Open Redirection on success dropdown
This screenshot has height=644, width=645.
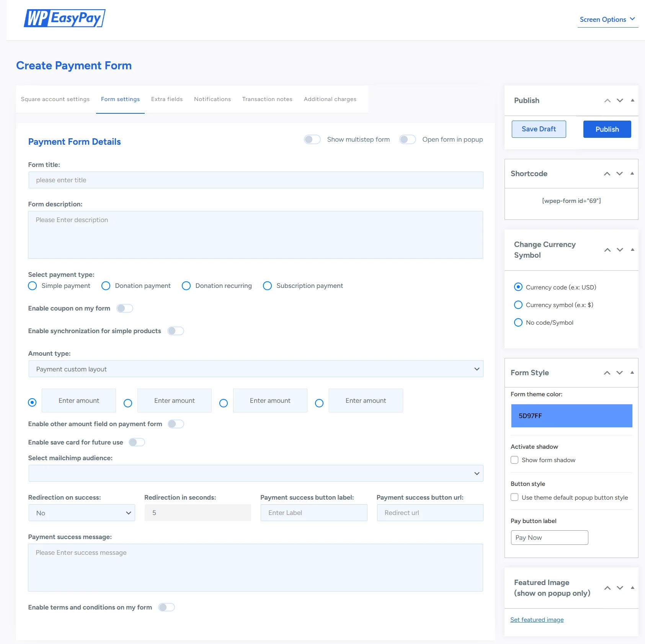click(x=82, y=513)
